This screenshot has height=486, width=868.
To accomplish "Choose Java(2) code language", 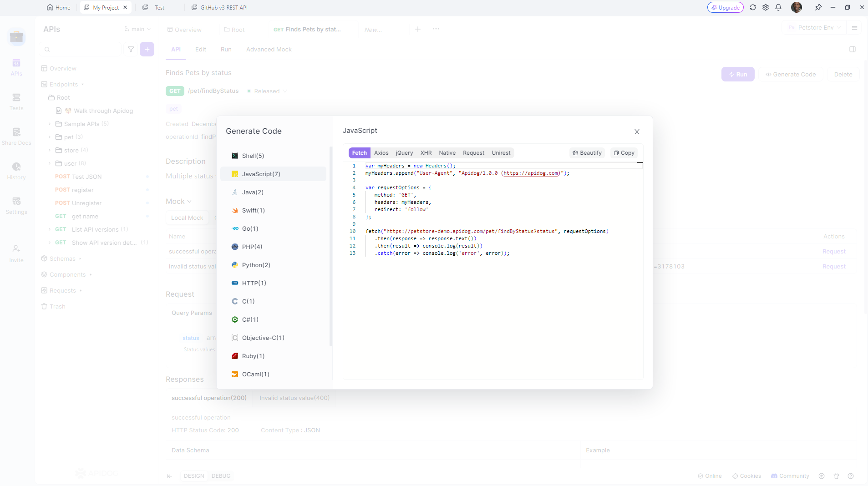I will tap(273, 192).
